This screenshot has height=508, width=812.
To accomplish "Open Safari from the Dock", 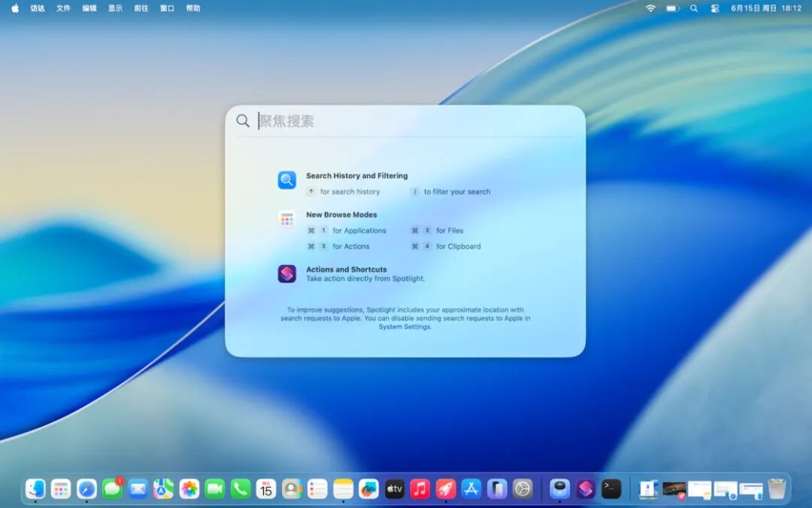I will [86, 489].
